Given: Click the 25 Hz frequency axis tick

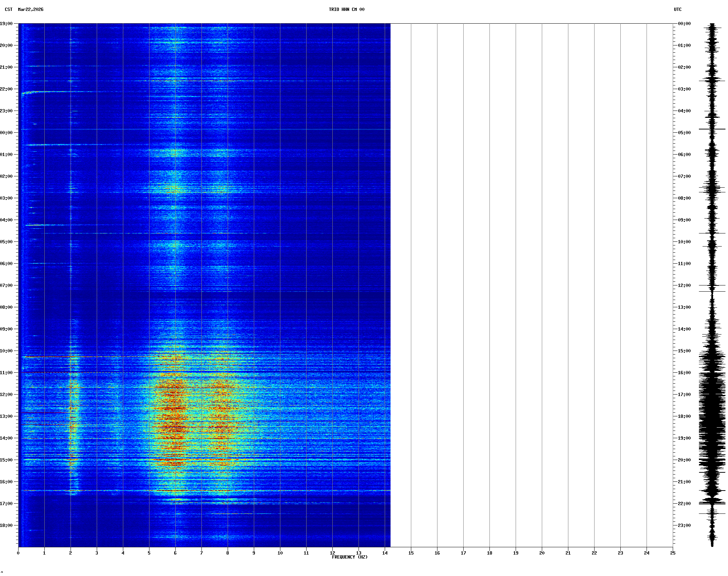Looking at the screenshot, I should (673, 553).
